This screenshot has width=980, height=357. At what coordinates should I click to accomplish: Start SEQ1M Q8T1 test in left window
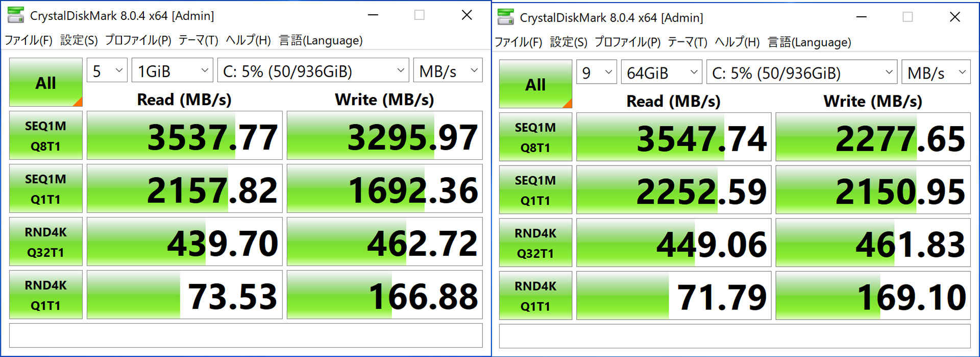(x=46, y=136)
